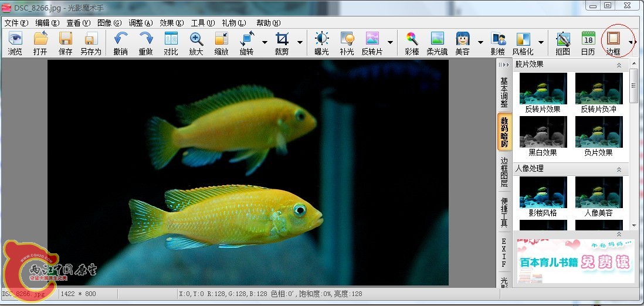Open 抠图 cutout tool

pyautogui.click(x=563, y=43)
